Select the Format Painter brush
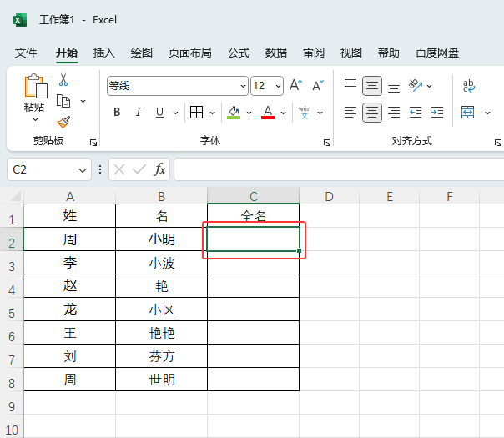Viewport: 504px width, 438px height. [x=63, y=122]
